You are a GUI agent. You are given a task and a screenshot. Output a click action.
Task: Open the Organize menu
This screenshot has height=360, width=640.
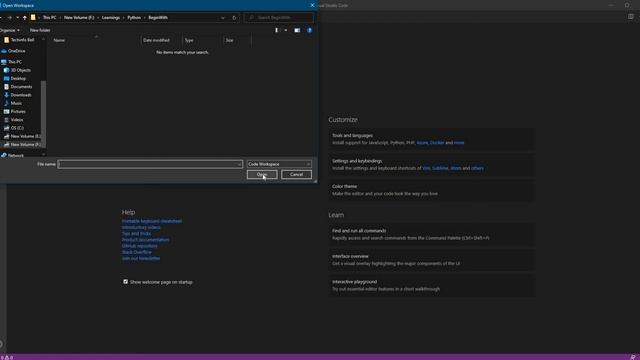coord(9,30)
